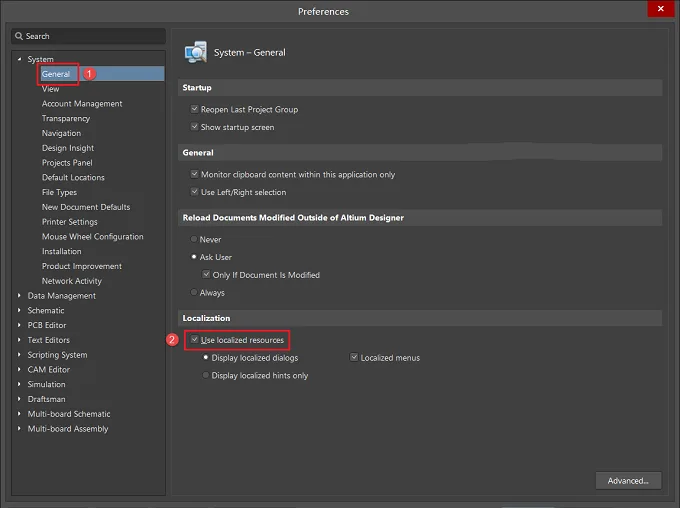Disable Localized menus checkbox

coord(354,357)
